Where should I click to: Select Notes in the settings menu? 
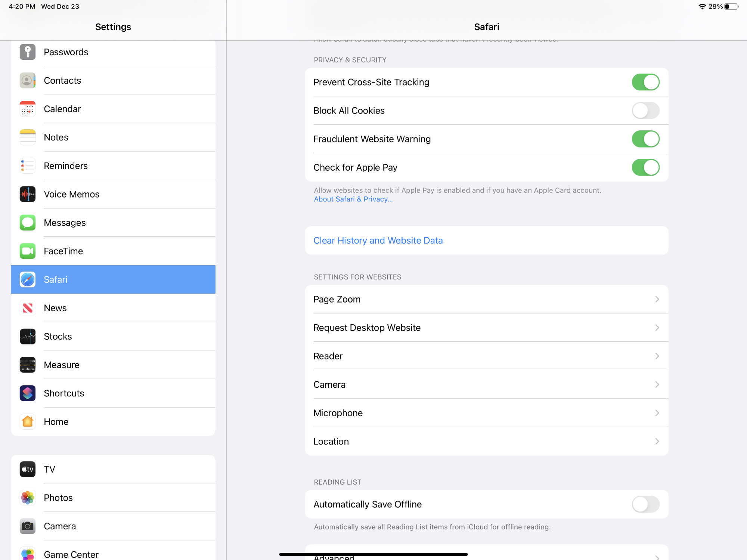(113, 136)
